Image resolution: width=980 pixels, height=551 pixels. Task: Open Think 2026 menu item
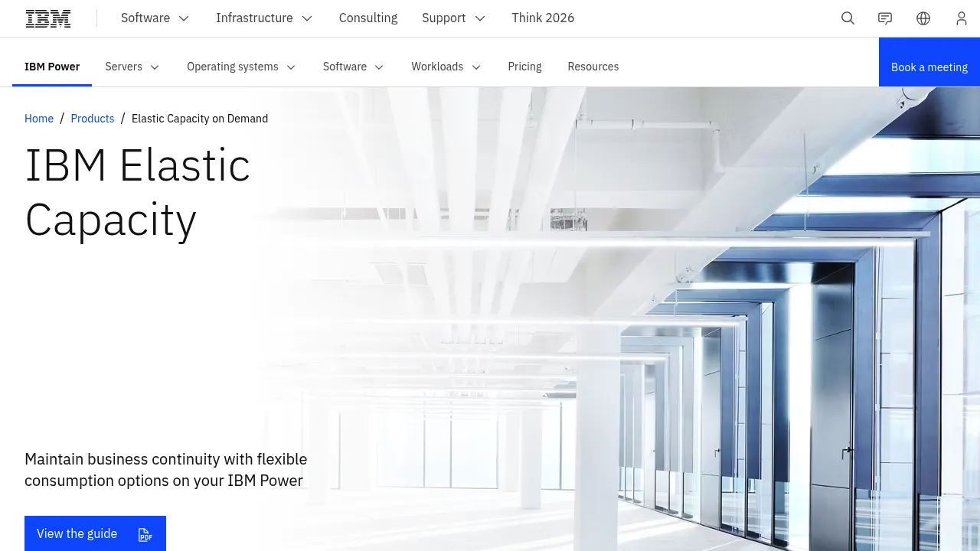tap(543, 18)
